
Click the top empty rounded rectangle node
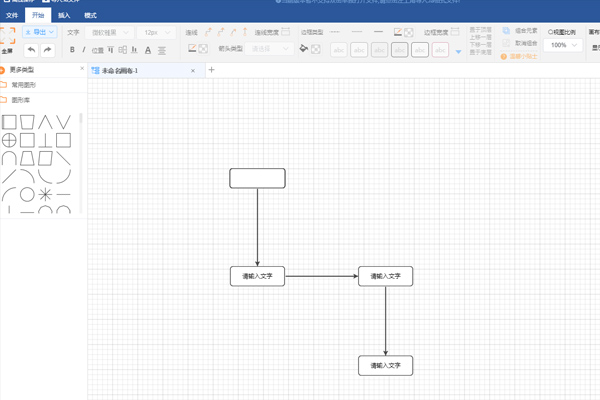(257, 178)
